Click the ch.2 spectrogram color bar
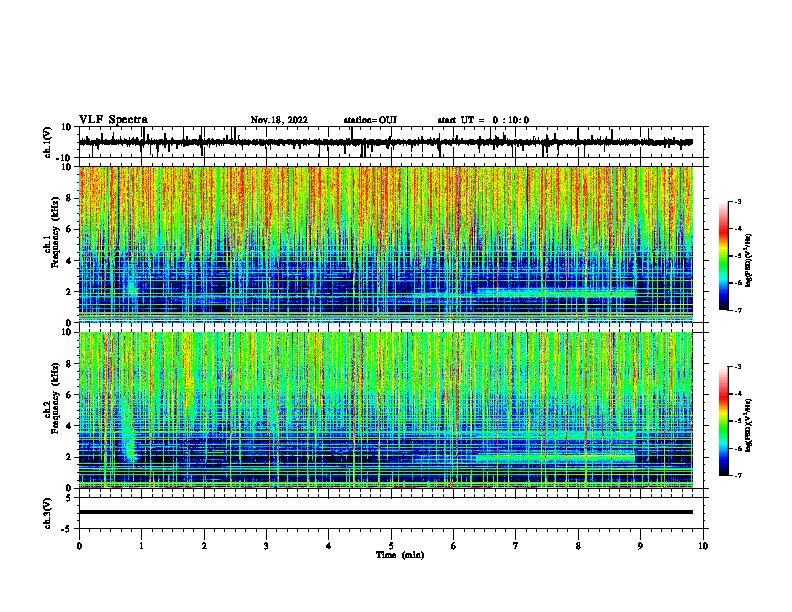The height and width of the screenshot is (612, 792). click(x=723, y=421)
